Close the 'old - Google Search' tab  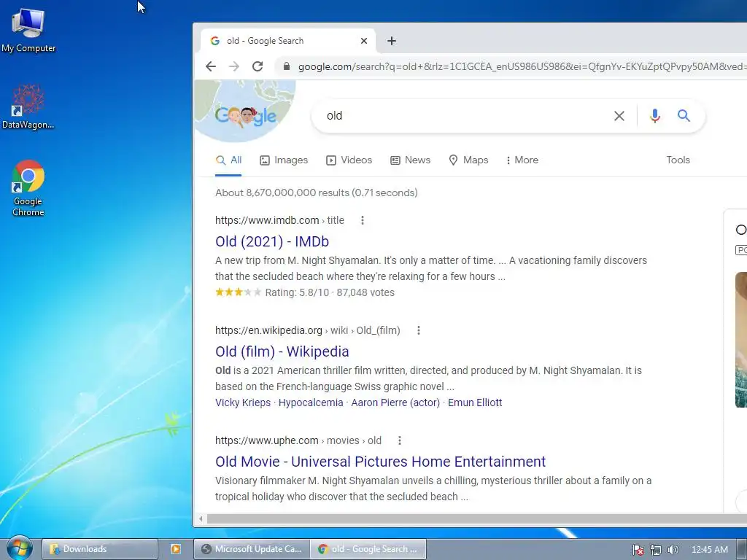(x=364, y=41)
